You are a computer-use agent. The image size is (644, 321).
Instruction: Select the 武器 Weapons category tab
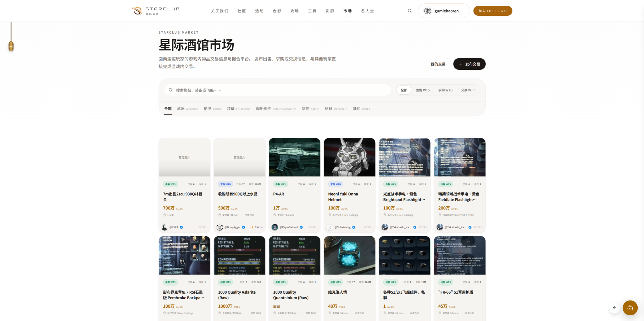point(187,109)
